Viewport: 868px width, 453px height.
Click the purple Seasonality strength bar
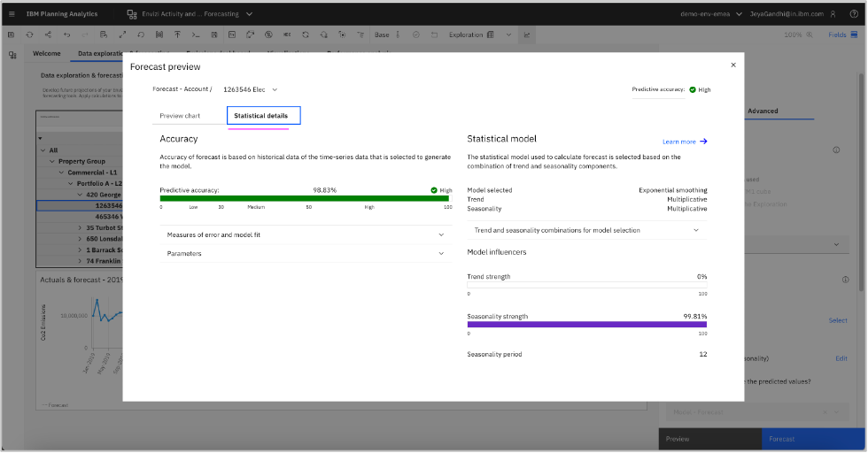click(x=586, y=325)
